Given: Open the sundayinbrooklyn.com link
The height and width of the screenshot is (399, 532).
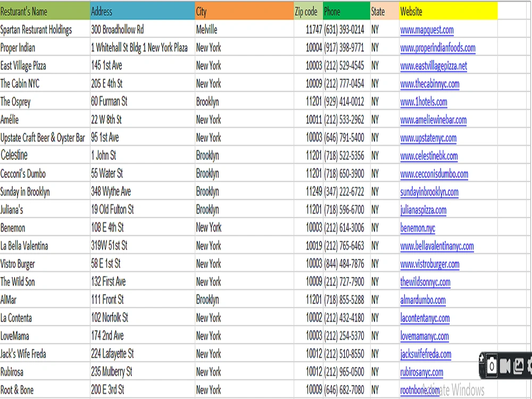Looking at the screenshot, I should 429,192.
